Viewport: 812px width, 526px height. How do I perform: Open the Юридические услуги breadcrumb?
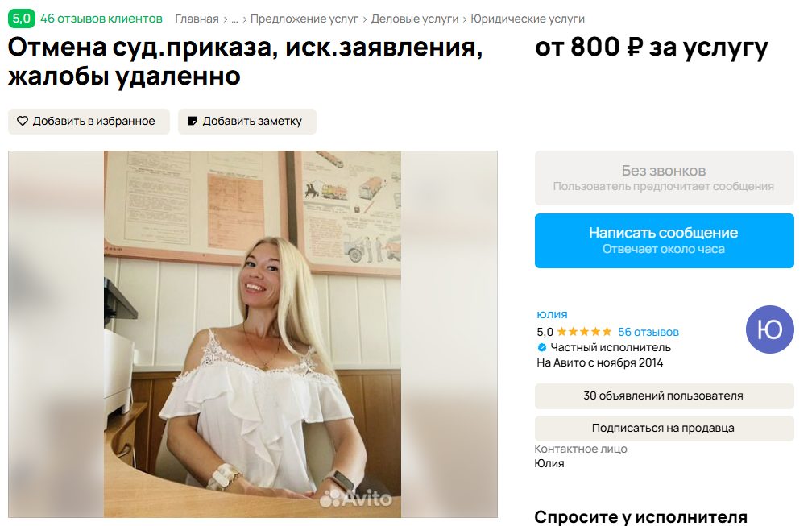[528, 19]
